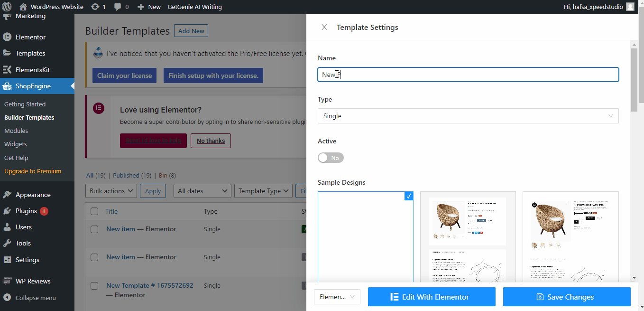Click the ElementsKit sidebar icon
This screenshot has width=644, height=311.
point(7,70)
